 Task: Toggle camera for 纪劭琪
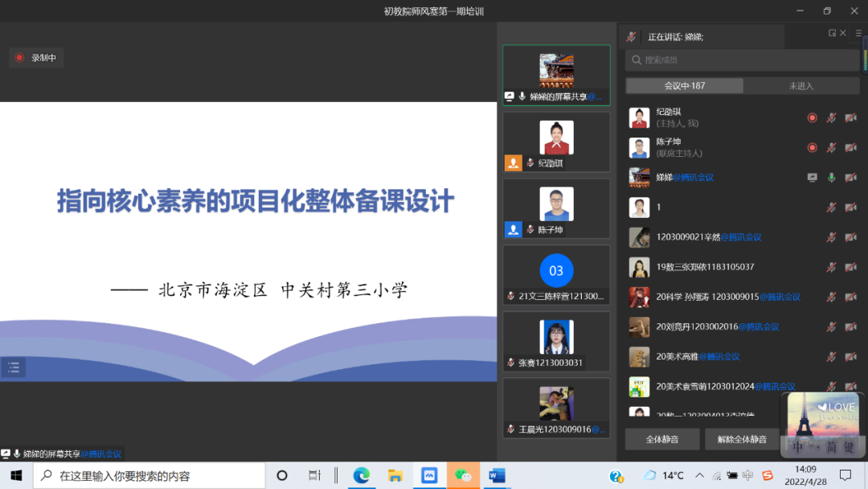[851, 117]
